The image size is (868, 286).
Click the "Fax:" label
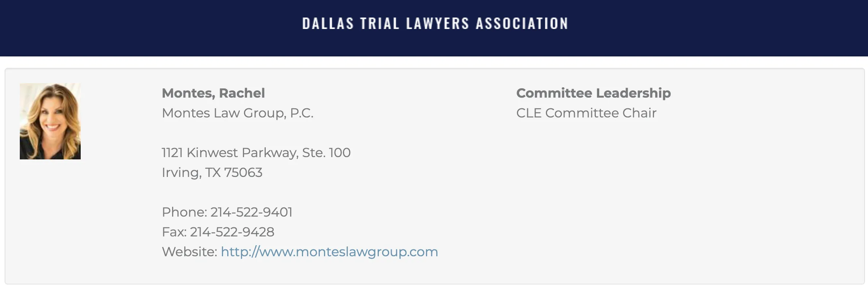(174, 232)
